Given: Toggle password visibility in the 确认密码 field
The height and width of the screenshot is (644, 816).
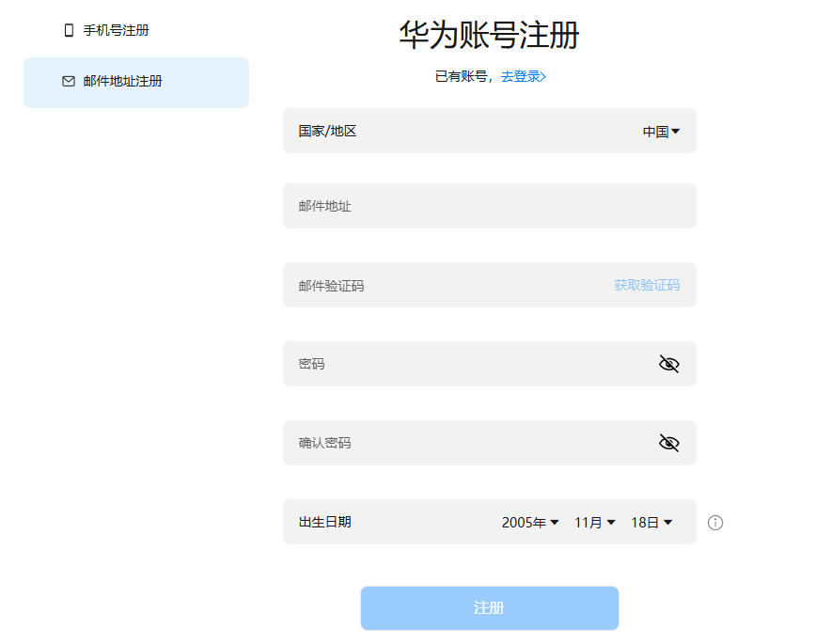Looking at the screenshot, I should pyautogui.click(x=668, y=443).
